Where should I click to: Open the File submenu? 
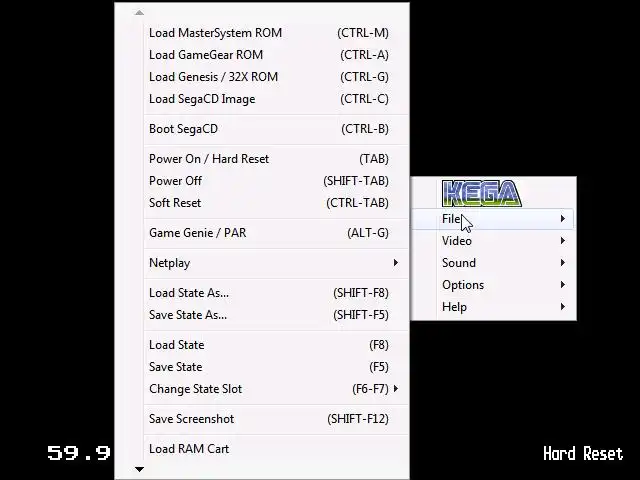pos(493,219)
